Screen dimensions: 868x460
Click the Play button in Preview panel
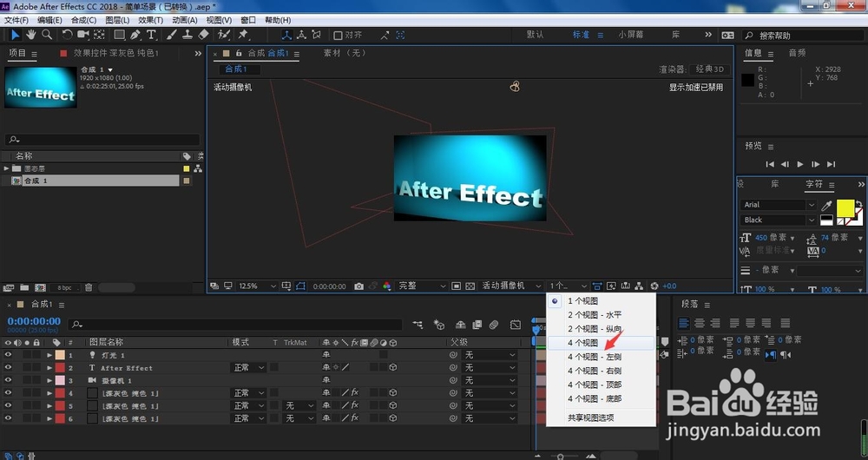[800, 164]
